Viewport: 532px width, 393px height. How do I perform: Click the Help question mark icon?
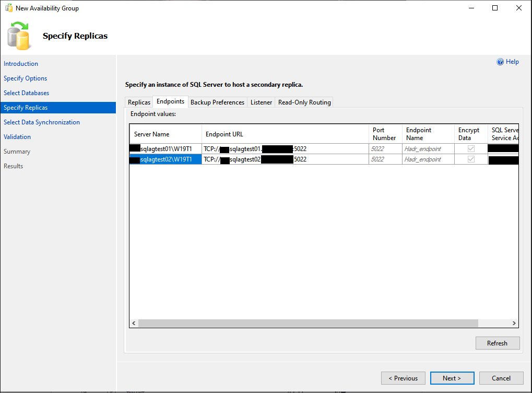point(500,62)
